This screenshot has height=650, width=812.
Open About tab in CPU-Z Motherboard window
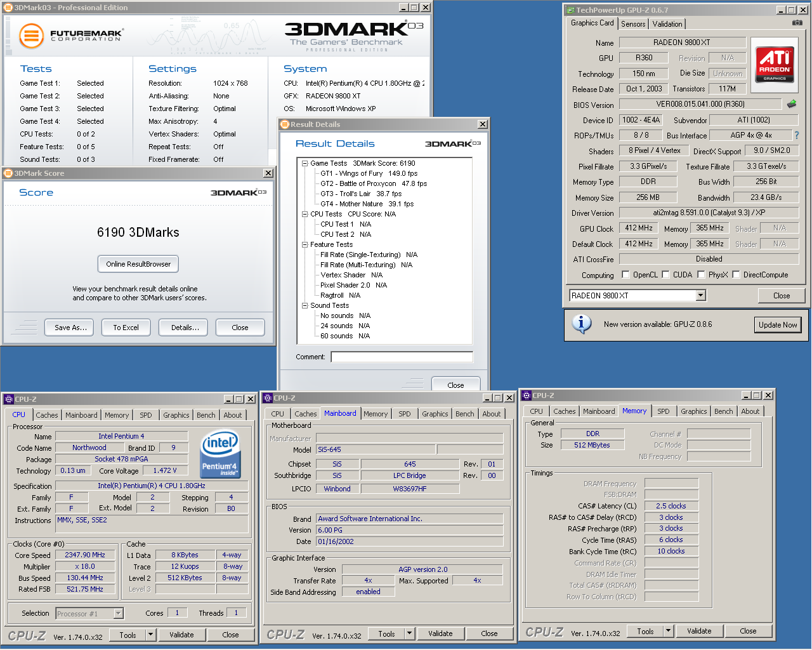point(492,414)
